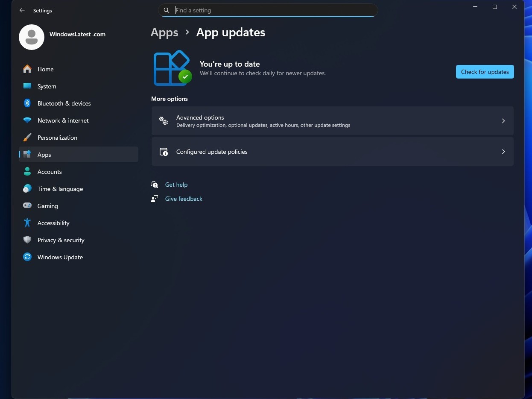Expand Configured update policies chevron

pyautogui.click(x=503, y=152)
